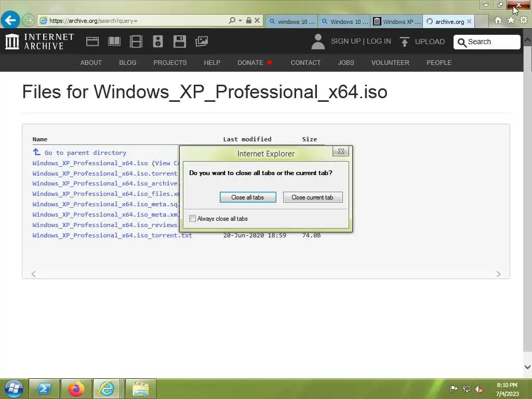This screenshot has height=399, width=532.
Task: Click the stop loading X in address bar
Action: (x=257, y=20)
